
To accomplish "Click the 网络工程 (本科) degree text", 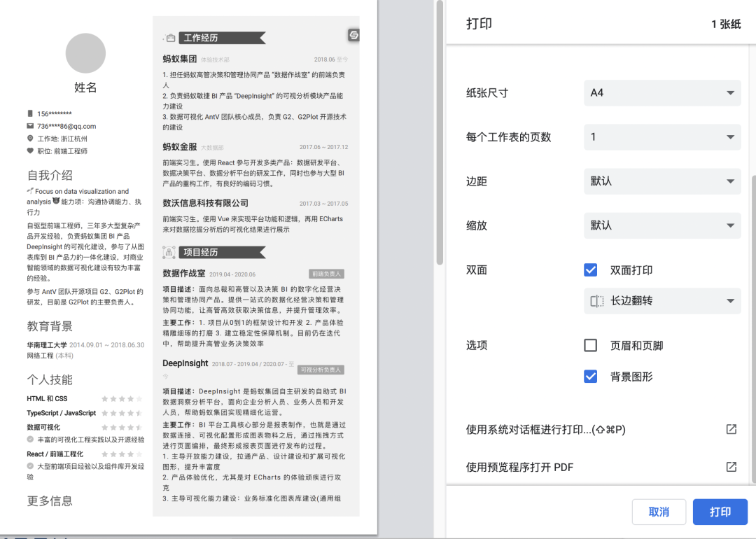I will click(x=50, y=356).
